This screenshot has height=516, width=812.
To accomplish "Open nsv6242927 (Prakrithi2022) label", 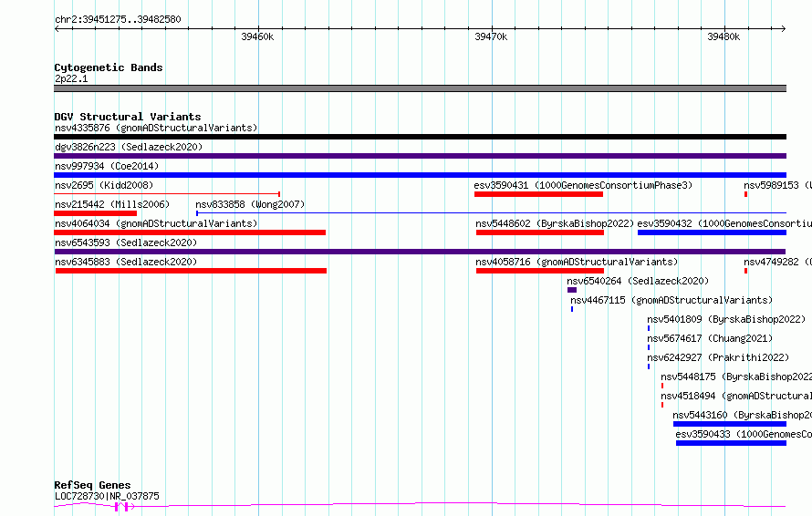I will (718, 357).
